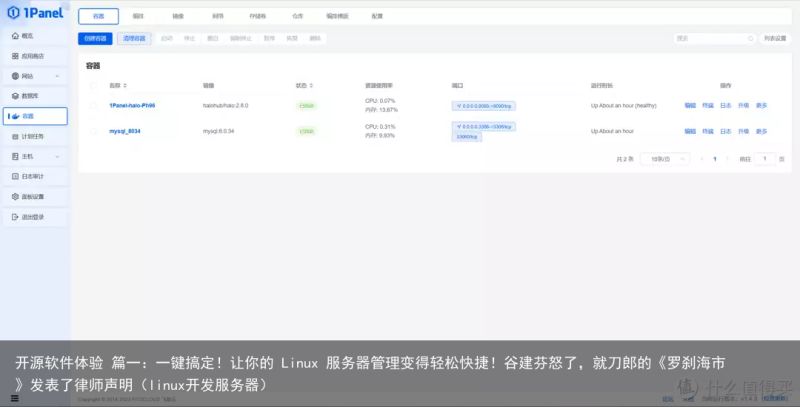Viewport: 800px width, 407px height.
Task: Click the previous page arrow in pagination
Action: [x=702, y=159]
